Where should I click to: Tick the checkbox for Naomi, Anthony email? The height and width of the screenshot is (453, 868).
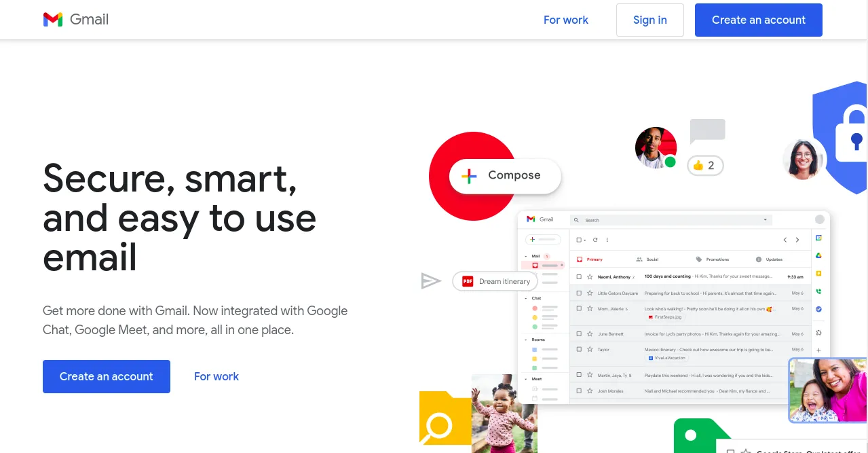pyautogui.click(x=579, y=277)
